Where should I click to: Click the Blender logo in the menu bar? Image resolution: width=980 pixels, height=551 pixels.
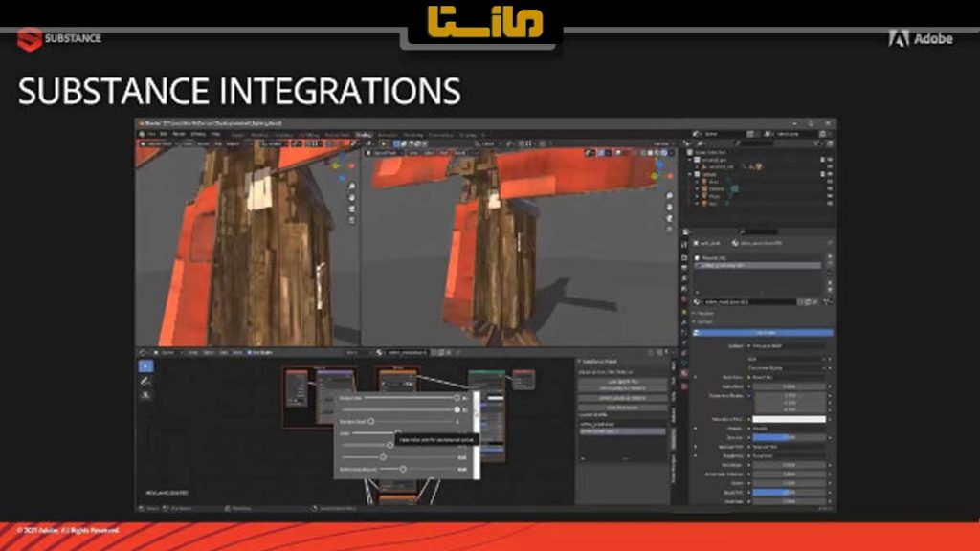point(142,134)
